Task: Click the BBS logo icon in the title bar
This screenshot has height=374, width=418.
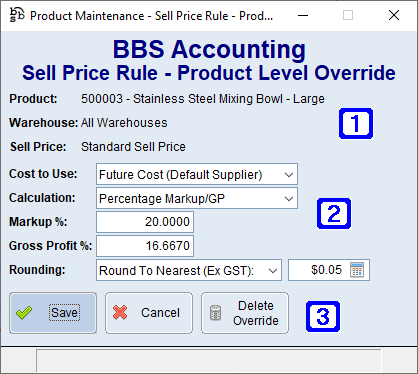Action: (17, 15)
